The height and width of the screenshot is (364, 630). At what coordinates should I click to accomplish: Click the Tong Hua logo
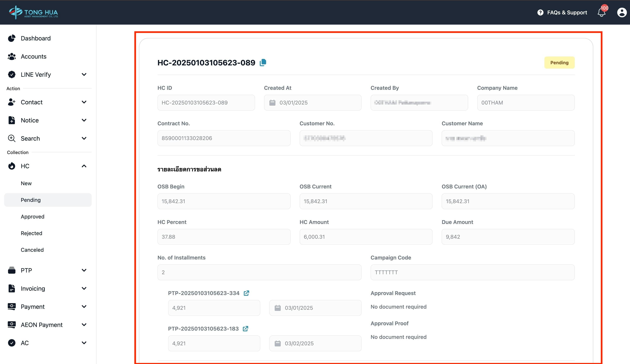(34, 12)
